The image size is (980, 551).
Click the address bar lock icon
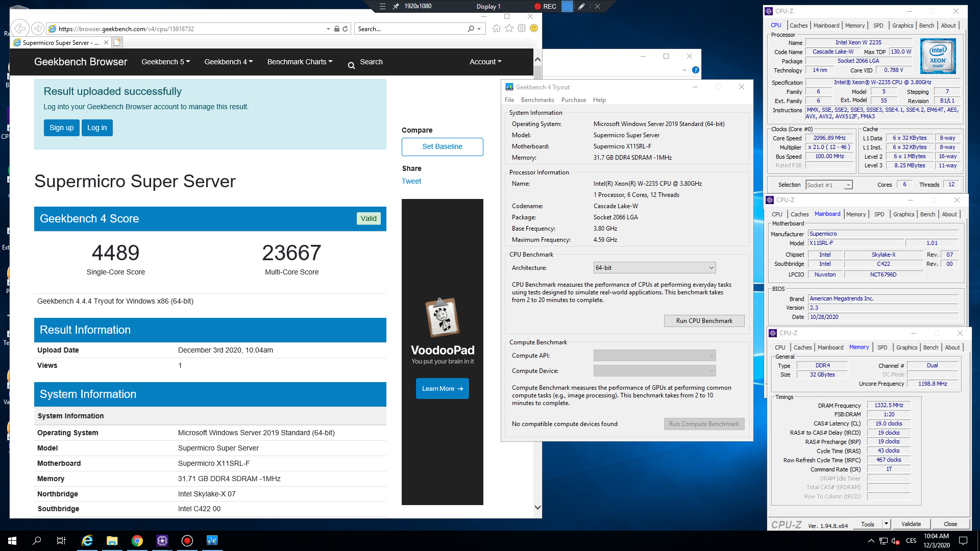pyautogui.click(x=337, y=29)
